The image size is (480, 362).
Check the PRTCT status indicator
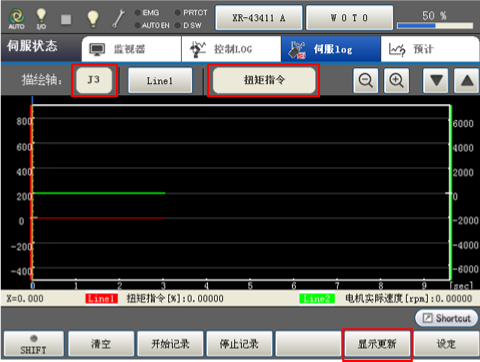(x=191, y=13)
